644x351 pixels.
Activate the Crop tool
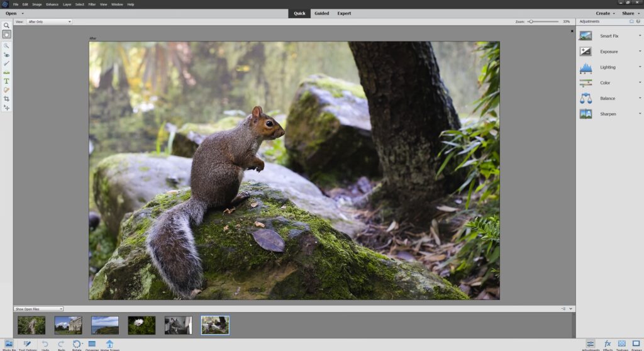point(6,99)
